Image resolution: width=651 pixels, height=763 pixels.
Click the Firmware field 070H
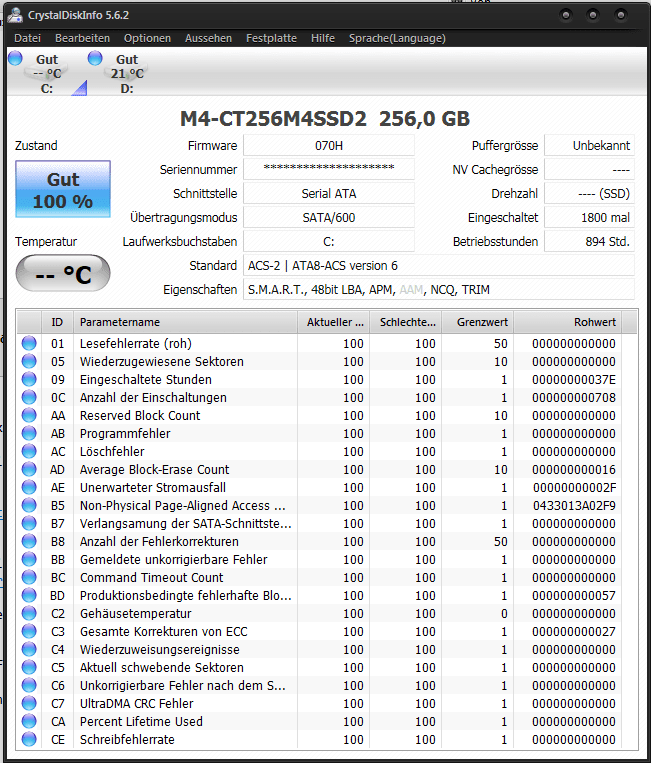pyautogui.click(x=329, y=145)
